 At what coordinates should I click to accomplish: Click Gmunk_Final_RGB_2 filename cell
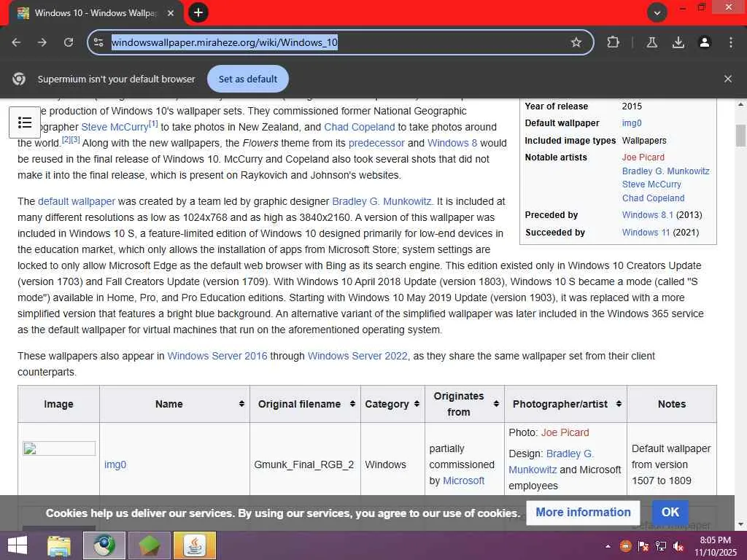click(x=304, y=464)
